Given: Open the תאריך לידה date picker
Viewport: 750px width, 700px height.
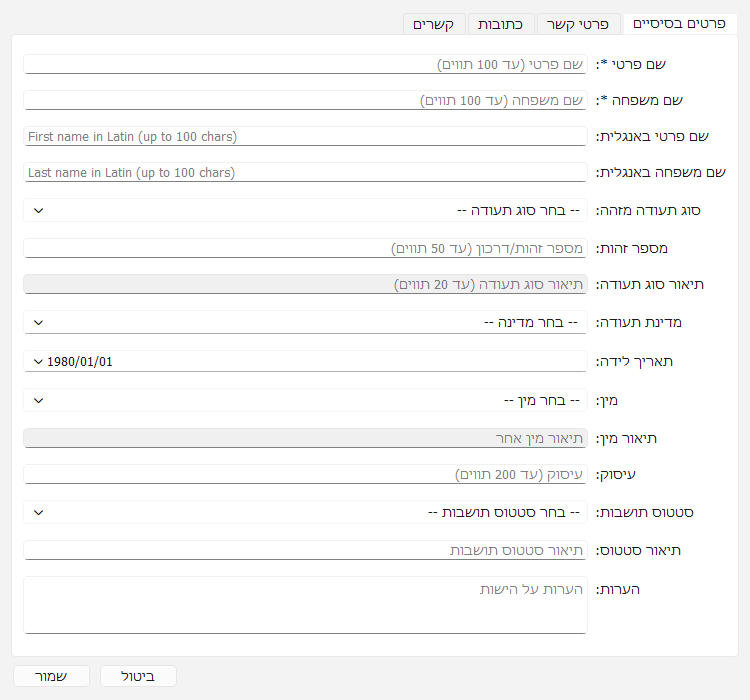Looking at the screenshot, I should point(305,361).
